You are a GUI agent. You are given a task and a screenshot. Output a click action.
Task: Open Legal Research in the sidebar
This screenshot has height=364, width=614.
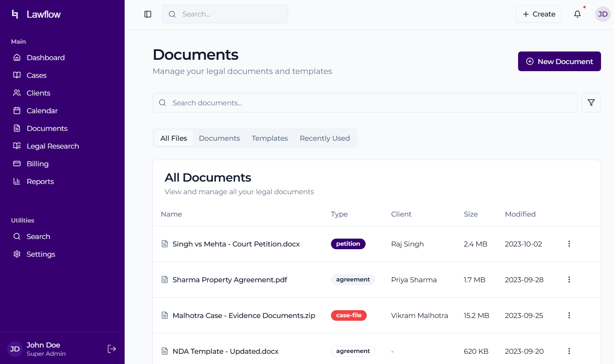pyautogui.click(x=53, y=146)
